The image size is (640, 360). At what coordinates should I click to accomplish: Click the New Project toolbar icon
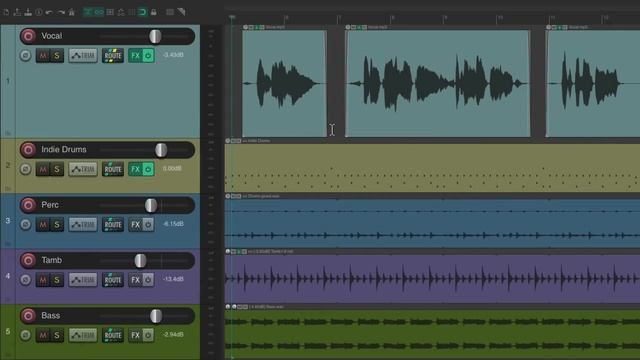tap(6, 12)
